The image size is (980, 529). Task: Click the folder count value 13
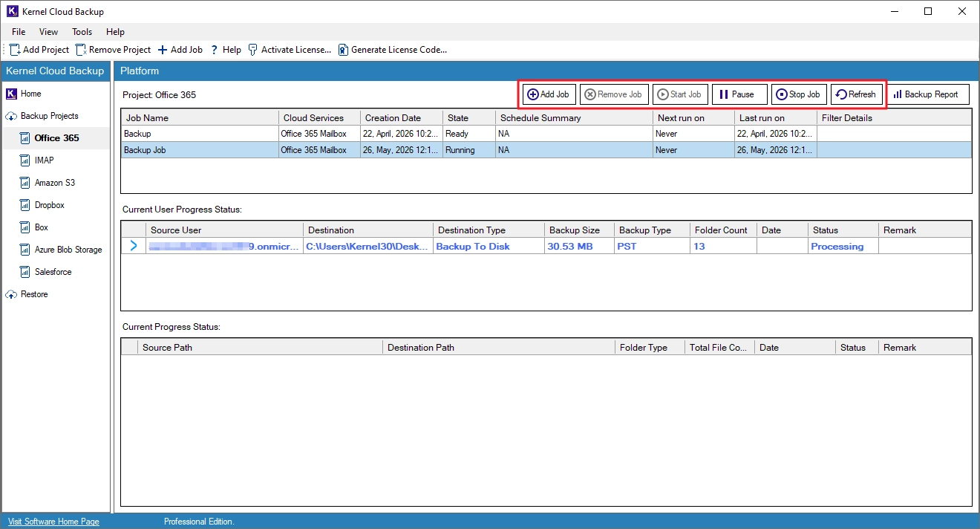click(x=699, y=246)
